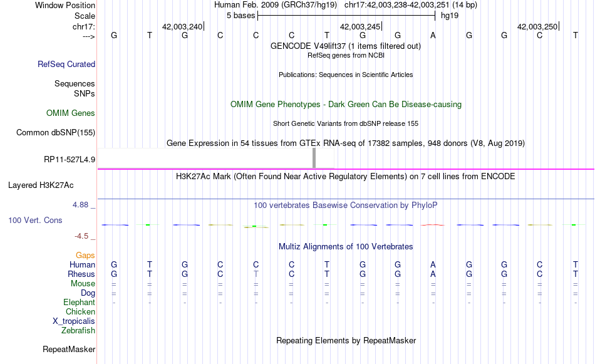Viewport: 595px width, 364px height.
Task: Select the Human row in Multiz alignment
Action: click(346, 264)
